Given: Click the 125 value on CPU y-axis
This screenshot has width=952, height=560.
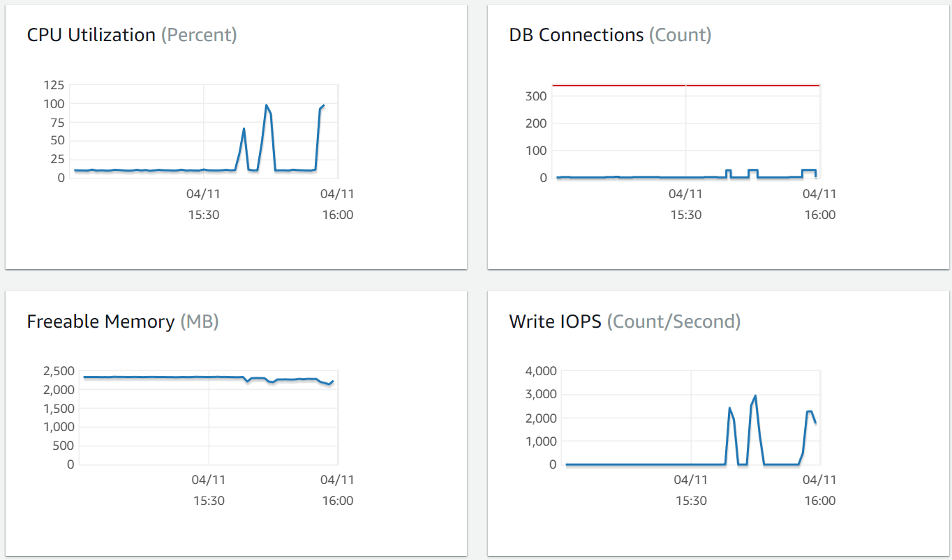Looking at the screenshot, I should tap(54, 85).
